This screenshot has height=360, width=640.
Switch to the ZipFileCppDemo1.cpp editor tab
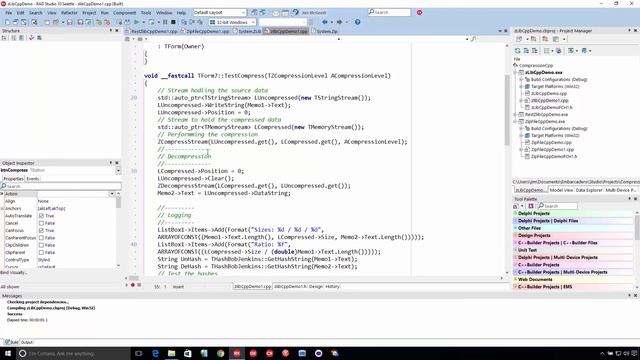(204, 31)
